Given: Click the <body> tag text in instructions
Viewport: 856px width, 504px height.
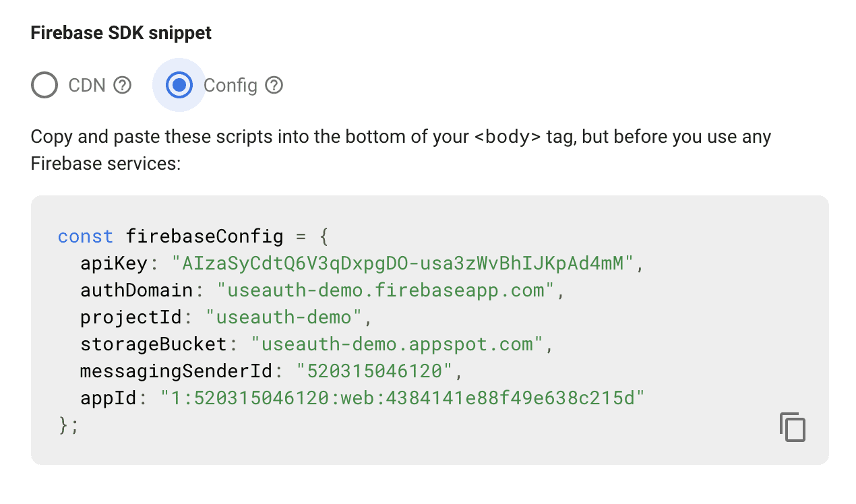Looking at the screenshot, I should point(508,137).
